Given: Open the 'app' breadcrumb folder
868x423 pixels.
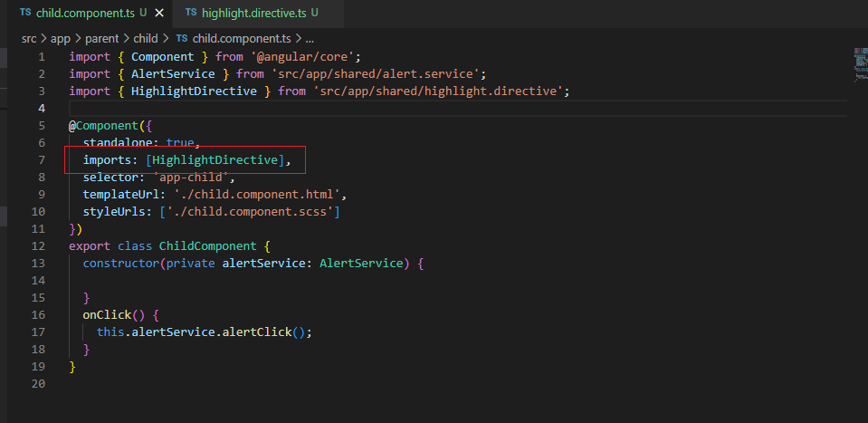Looking at the screenshot, I should [60, 39].
